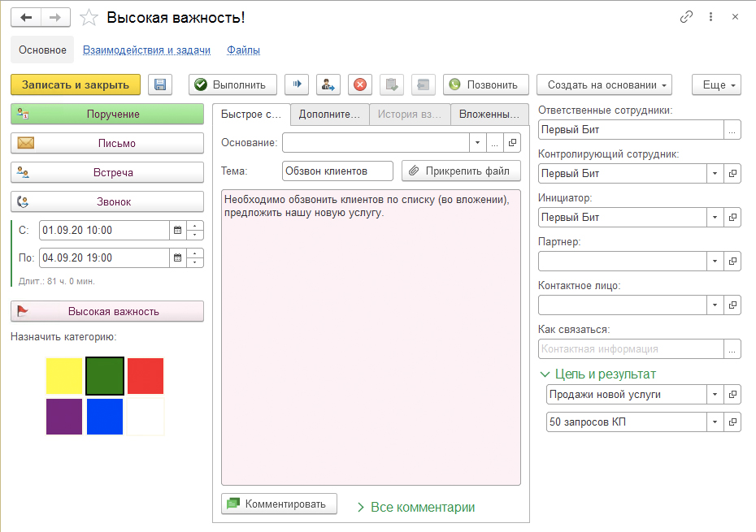The height and width of the screenshot is (532, 756).
Task: Expand the Контролирующий сотрудник dropdown list
Action: click(715, 174)
